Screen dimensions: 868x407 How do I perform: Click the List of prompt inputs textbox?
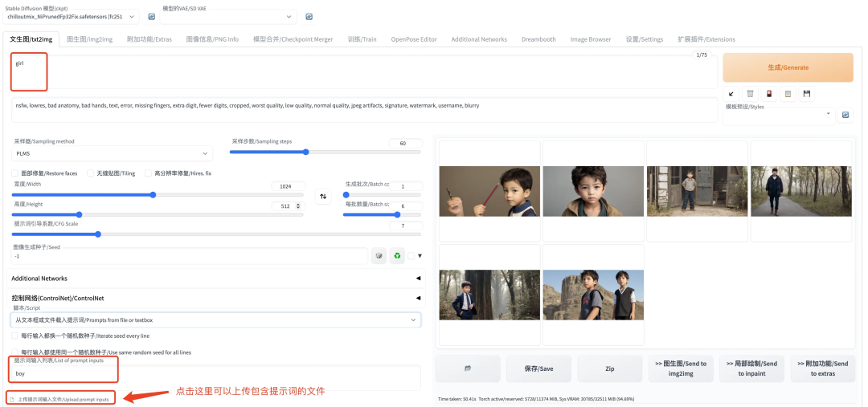tap(215, 377)
